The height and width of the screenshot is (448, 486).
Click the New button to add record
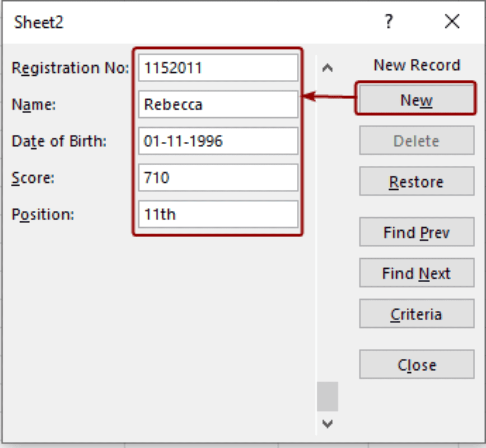click(x=416, y=99)
